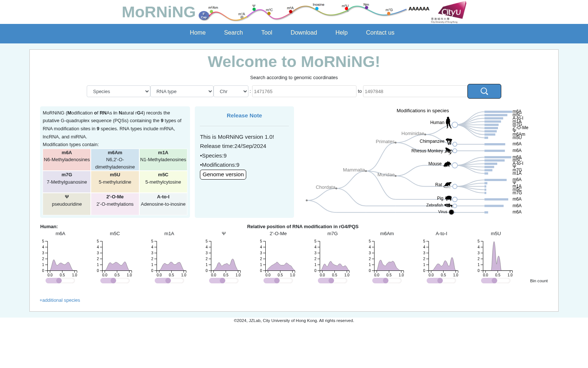
Task: Click the Mouse tree node circle
Action: [x=455, y=166]
